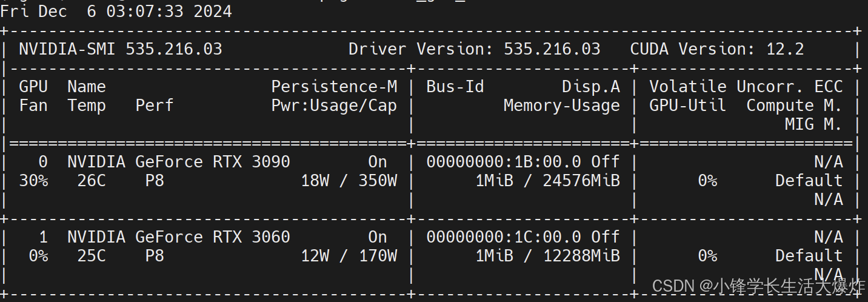
Task: Click the NVIDIA GeForce RTX 3090 name
Action: click(x=179, y=162)
